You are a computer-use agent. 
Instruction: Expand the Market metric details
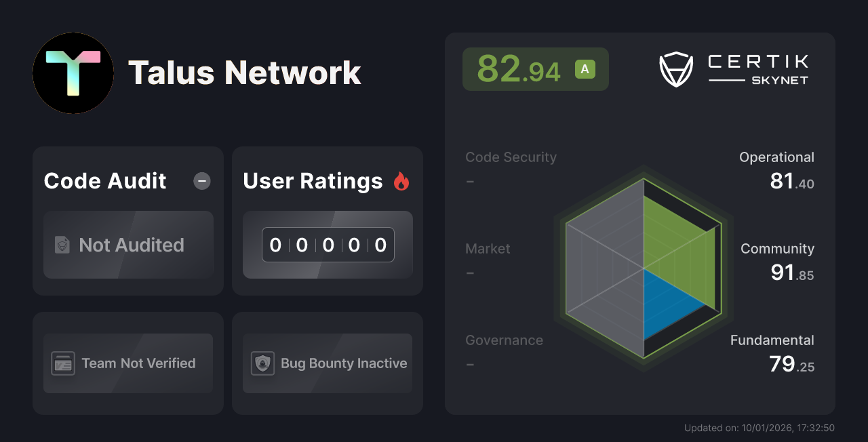pyautogui.click(x=488, y=249)
